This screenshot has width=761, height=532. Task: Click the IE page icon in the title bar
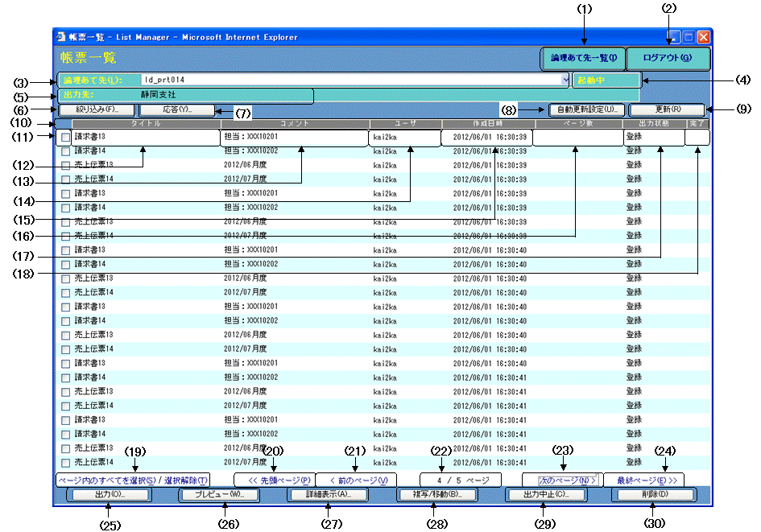[60, 37]
